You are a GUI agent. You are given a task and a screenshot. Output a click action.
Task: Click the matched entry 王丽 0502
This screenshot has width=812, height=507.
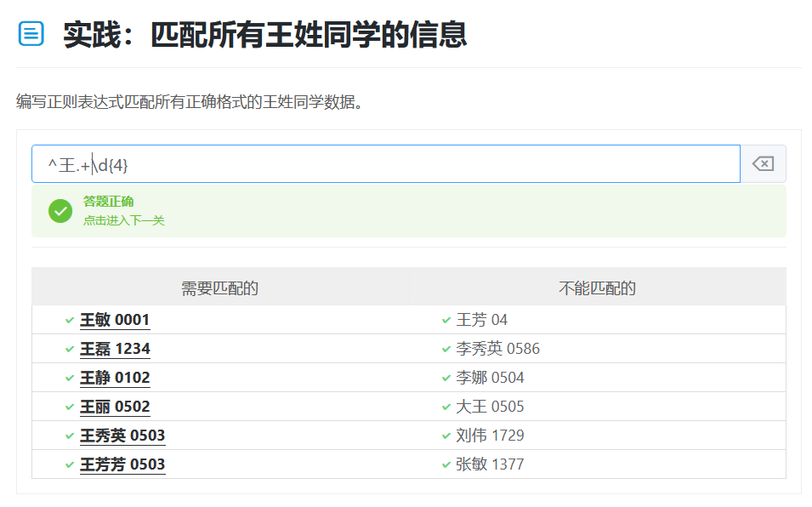(x=115, y=407)
